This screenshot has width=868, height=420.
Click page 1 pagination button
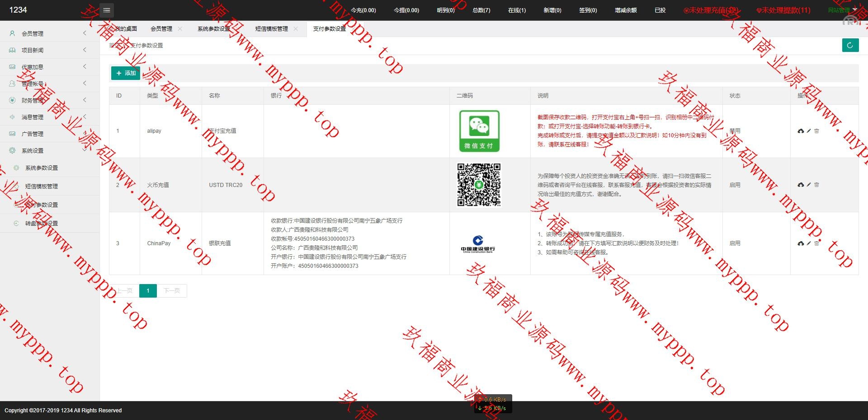148,291
